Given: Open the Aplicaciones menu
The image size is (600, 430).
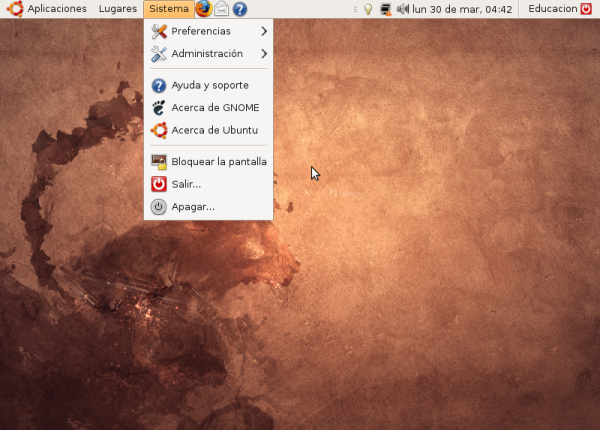Looking at the screenshot, I should [x=56, y=9].
